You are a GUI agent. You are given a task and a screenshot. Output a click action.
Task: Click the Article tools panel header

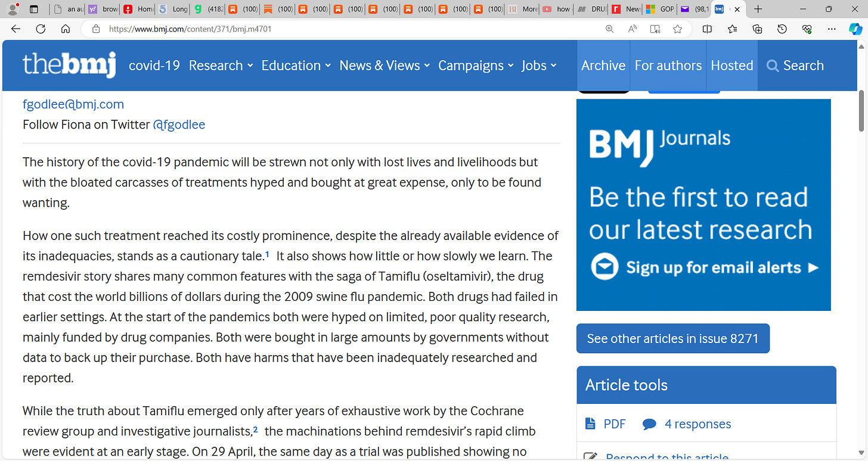coord(706,385)
